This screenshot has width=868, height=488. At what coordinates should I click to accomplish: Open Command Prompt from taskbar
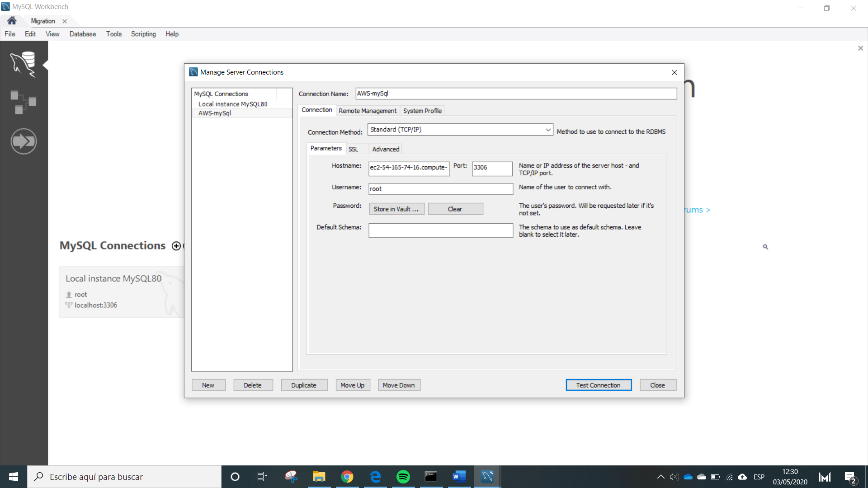[x=431, y=477]
